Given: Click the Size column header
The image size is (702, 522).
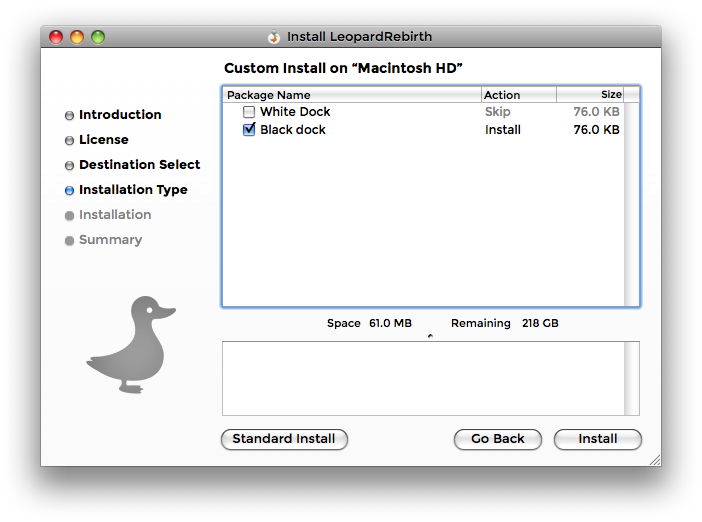Looking at the screenshot, I should tap(590, 95).
